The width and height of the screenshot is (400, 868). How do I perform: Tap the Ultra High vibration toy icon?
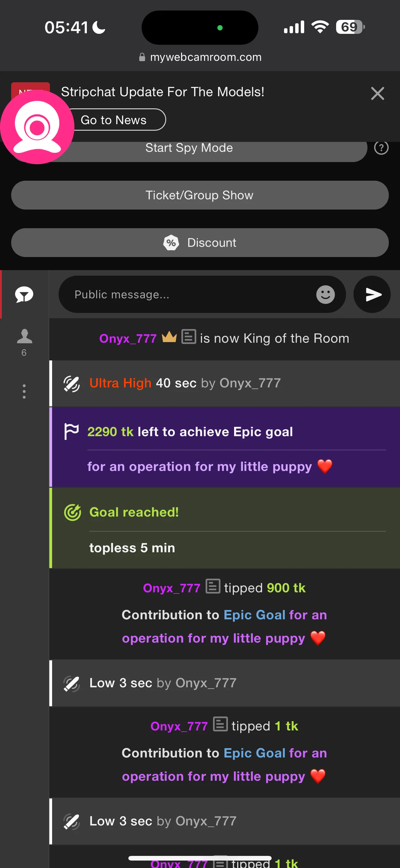point(72,383)
